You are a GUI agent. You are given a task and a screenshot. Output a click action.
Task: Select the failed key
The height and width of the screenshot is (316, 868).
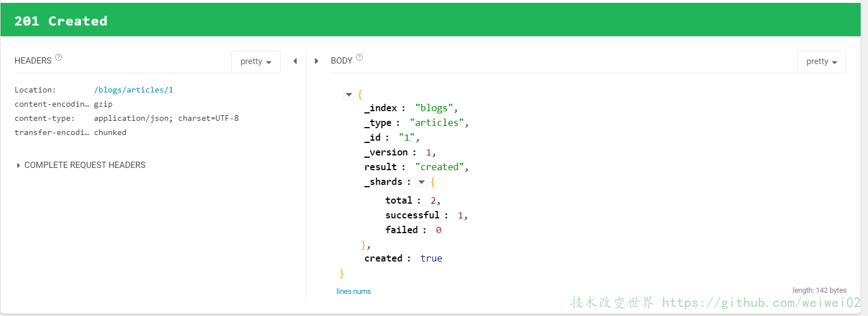[x=401, y=230]
